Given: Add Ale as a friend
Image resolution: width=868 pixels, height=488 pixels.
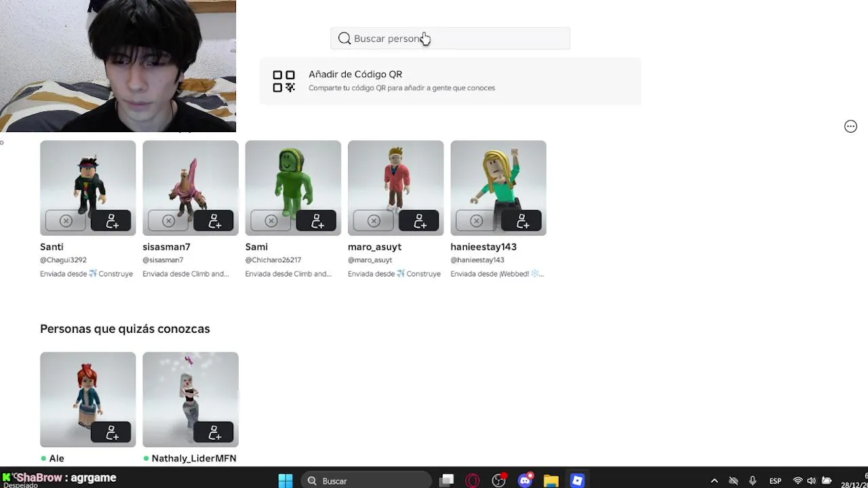Looking at the screenshot, I should pyautogui.click(x=111, y=432).
